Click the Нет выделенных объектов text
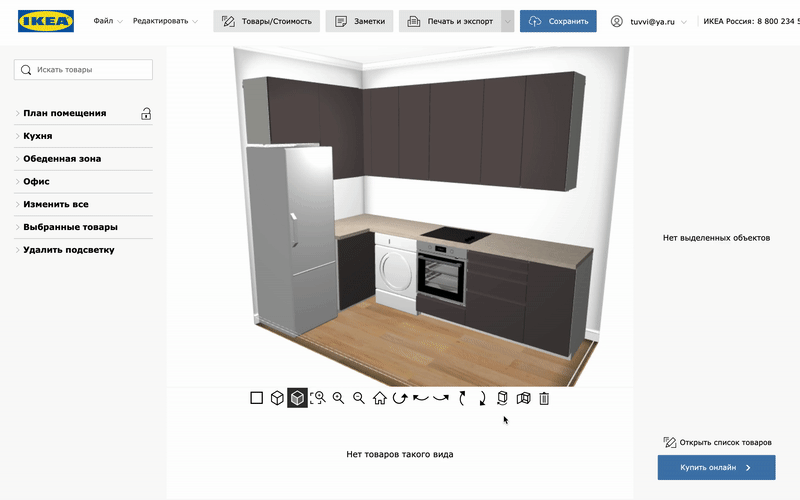 coord(716,238)
